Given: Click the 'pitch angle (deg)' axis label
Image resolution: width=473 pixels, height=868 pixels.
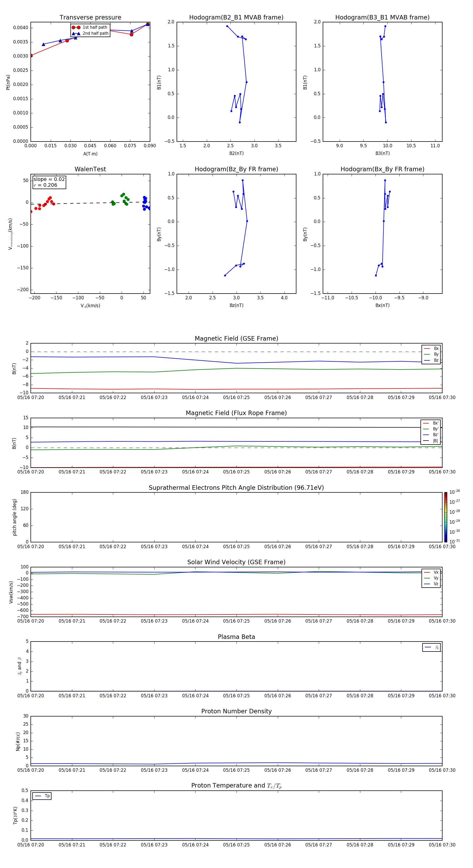Looking at the screenshot, I should (14, 517).
